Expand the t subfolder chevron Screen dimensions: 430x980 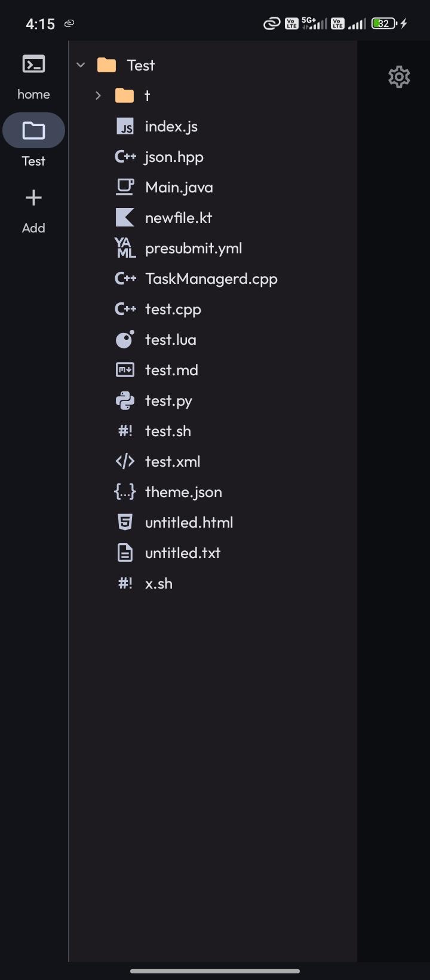(99, 96)
